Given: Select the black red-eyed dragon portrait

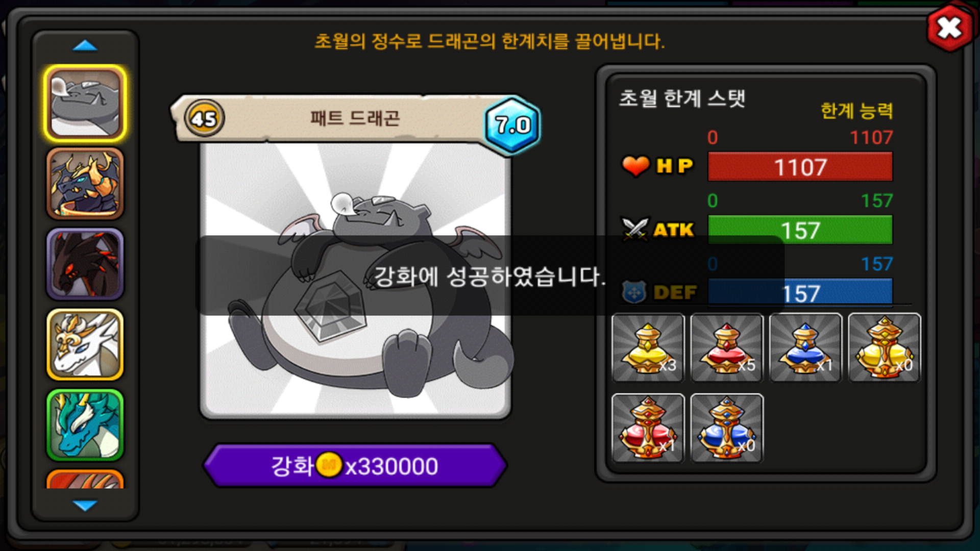Looking at the screenshot, I should click(85, 264).
